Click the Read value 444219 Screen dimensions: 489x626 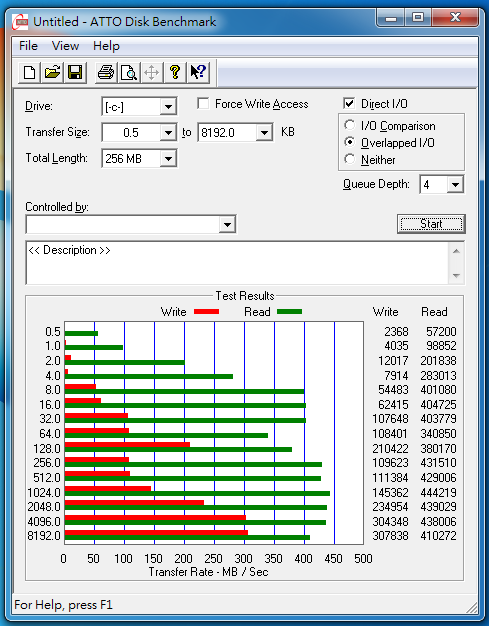(x=438, y=492)
